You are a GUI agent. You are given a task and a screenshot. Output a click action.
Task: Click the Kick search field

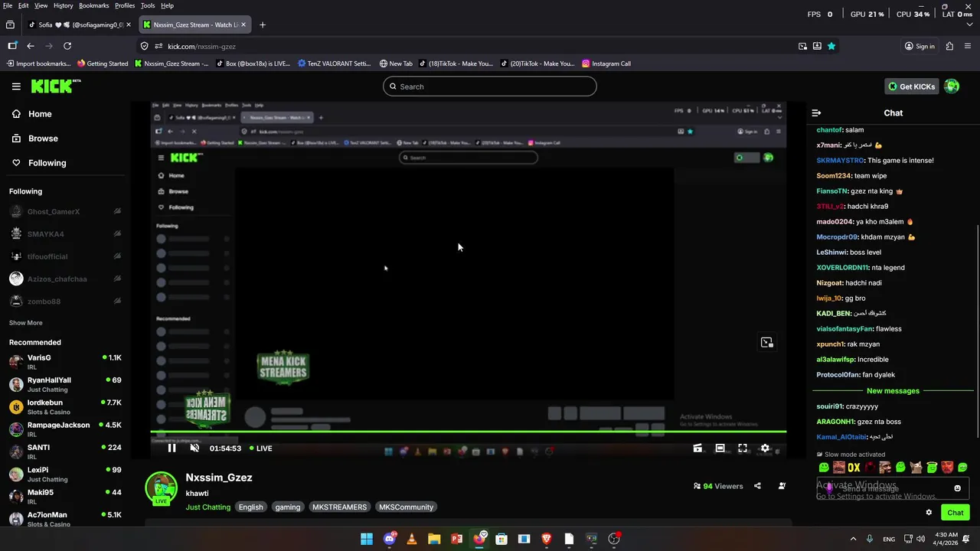pos(490,86)
